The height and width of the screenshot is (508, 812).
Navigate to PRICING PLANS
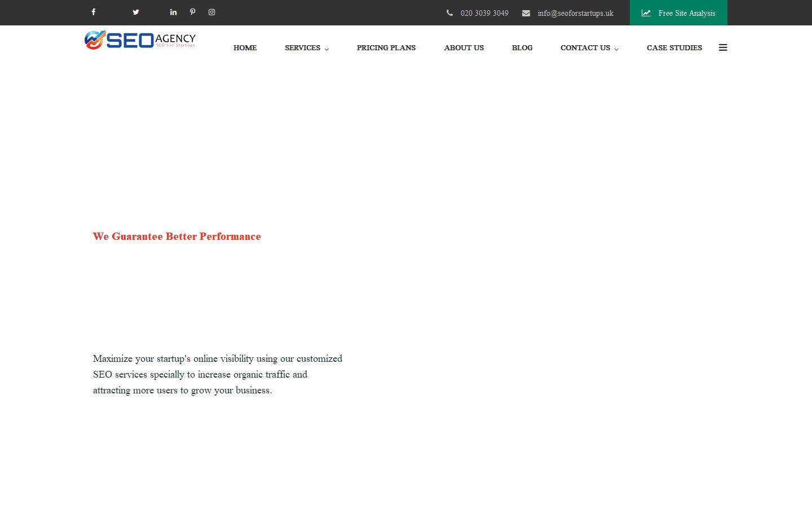pos(386,48)
